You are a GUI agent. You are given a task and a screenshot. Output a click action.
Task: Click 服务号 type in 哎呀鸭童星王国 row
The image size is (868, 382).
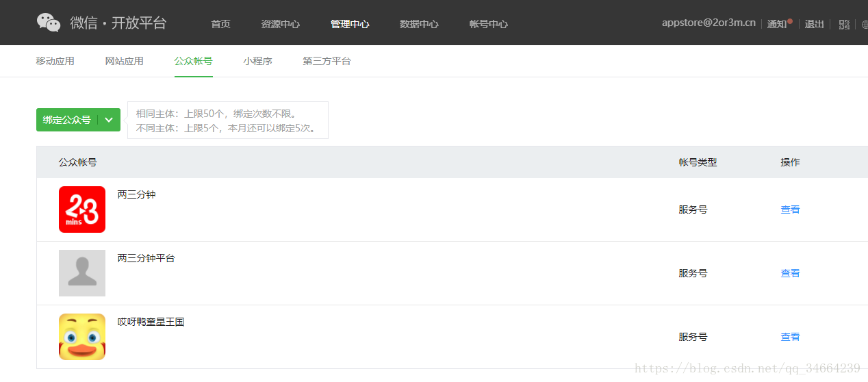tap(693, 337)
